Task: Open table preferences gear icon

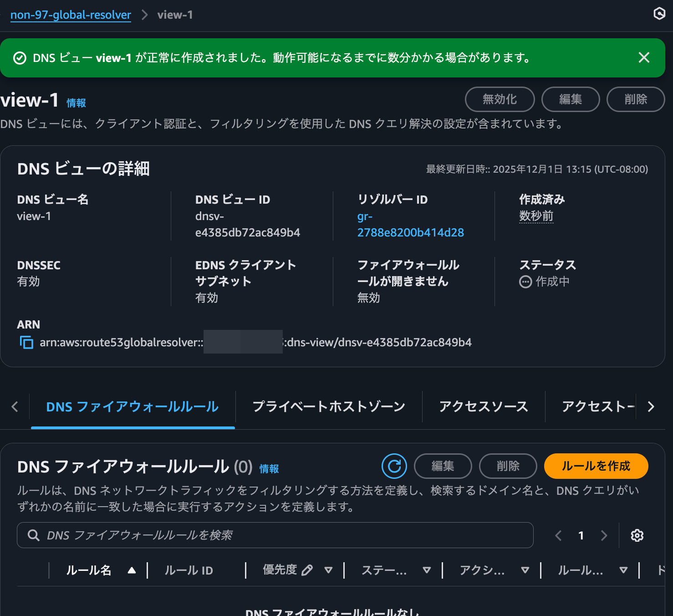Action: (x=637, y=535)
